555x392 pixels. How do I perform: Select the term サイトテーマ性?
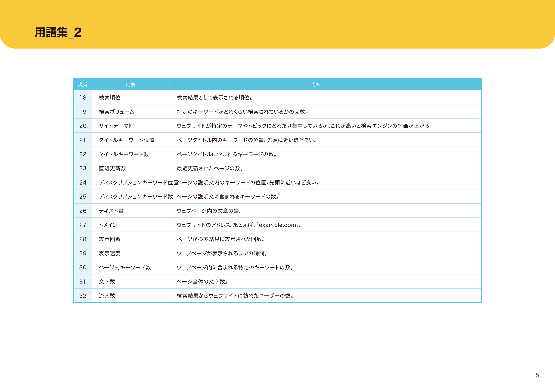(116, 126)
